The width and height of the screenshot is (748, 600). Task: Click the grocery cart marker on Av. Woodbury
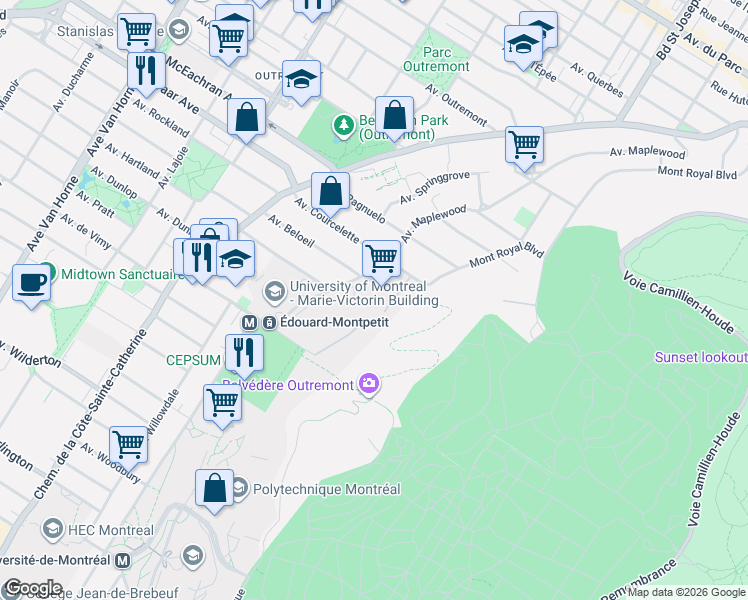(128, 448)
